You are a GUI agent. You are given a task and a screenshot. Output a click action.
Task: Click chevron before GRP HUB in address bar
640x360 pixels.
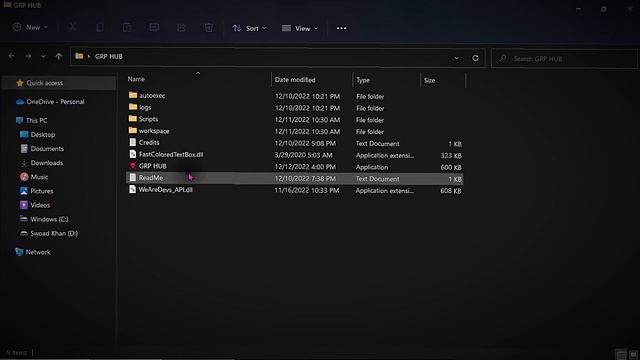pos(89,56)
